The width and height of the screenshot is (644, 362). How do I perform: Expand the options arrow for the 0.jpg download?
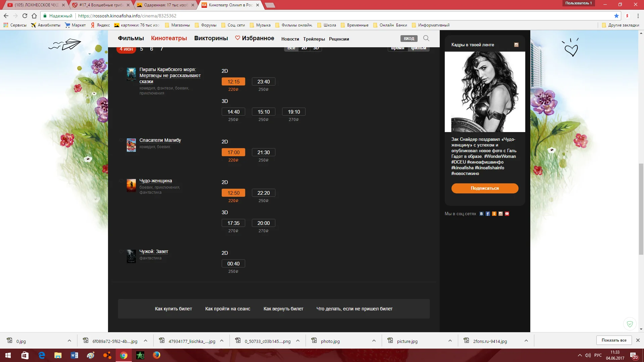(69, 341)
